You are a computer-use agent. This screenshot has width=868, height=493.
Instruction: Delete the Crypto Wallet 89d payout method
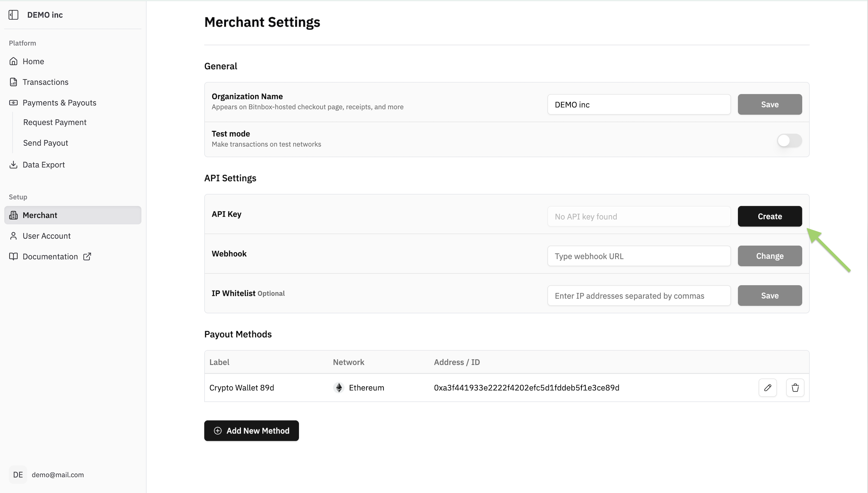[x=795, y=388]
